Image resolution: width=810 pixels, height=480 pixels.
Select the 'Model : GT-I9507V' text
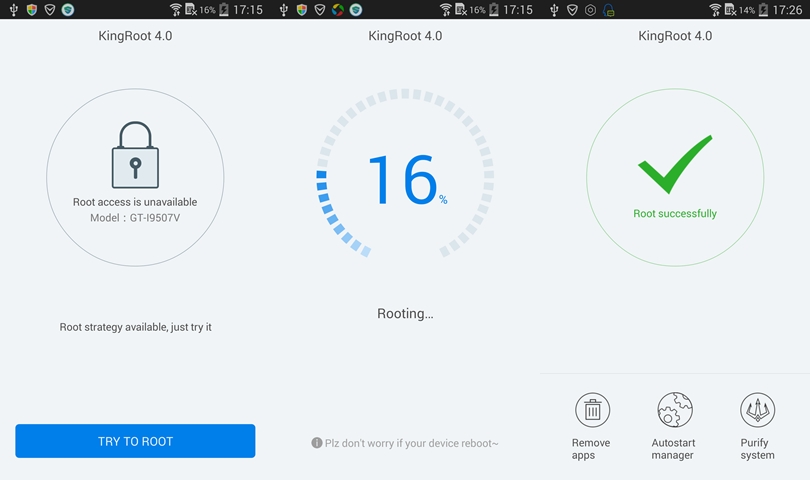pos(135,218)
